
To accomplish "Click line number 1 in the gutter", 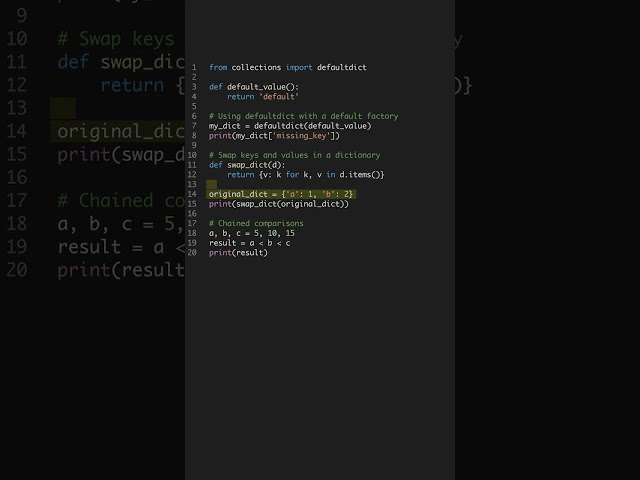I will tap(194, 67).
